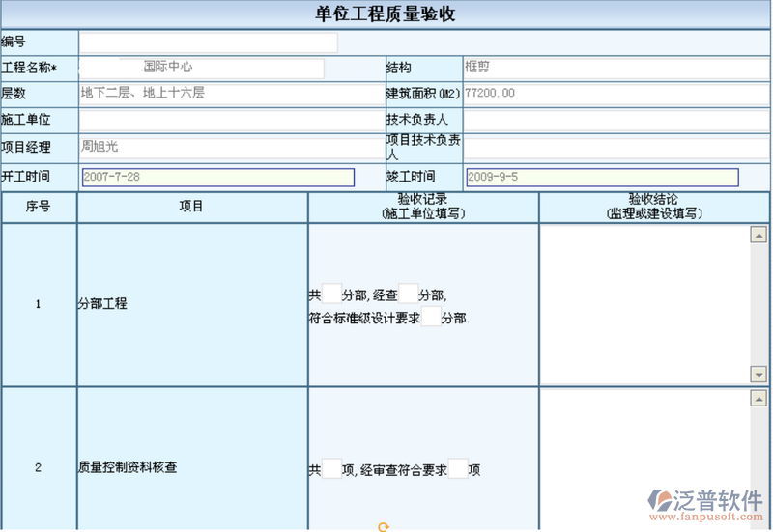Image resolution: width=773 pixels, height=532 pixels.
Task: Edit the 工程名称 text field
Action: point(201,68)
